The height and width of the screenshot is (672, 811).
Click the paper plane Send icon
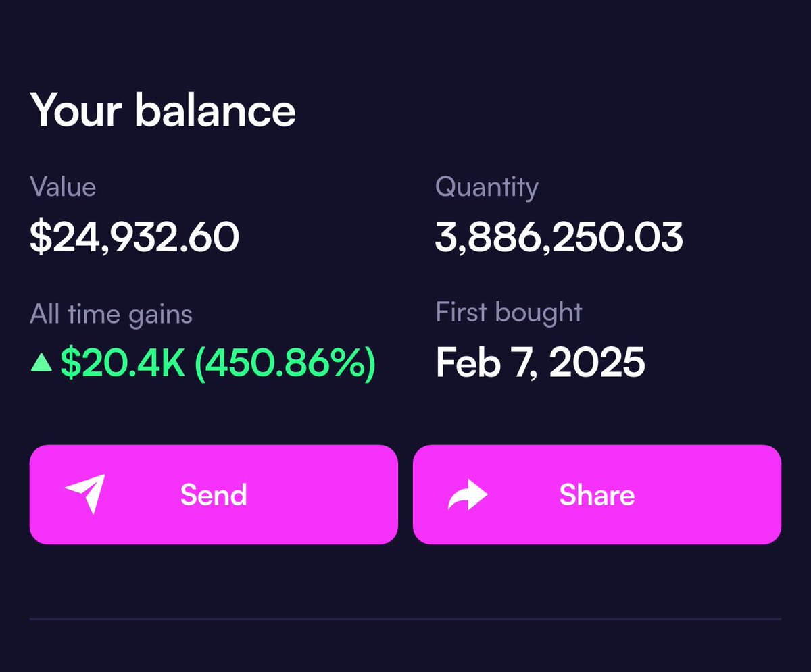coord(85,494)
